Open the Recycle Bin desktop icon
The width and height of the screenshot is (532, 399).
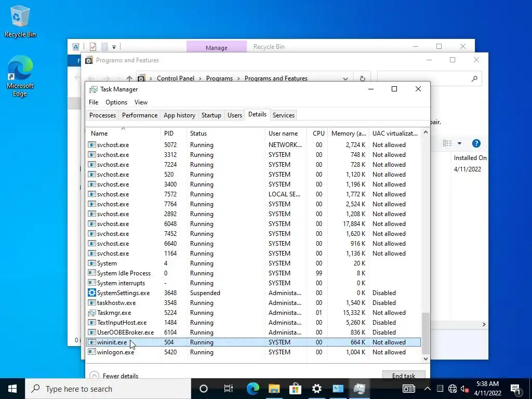pos(20,21)
